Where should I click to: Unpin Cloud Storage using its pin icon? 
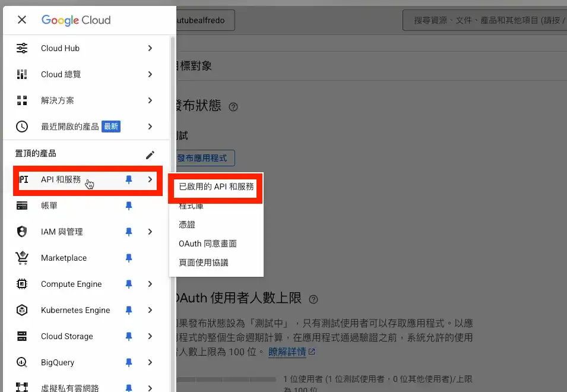click(129, 336)
